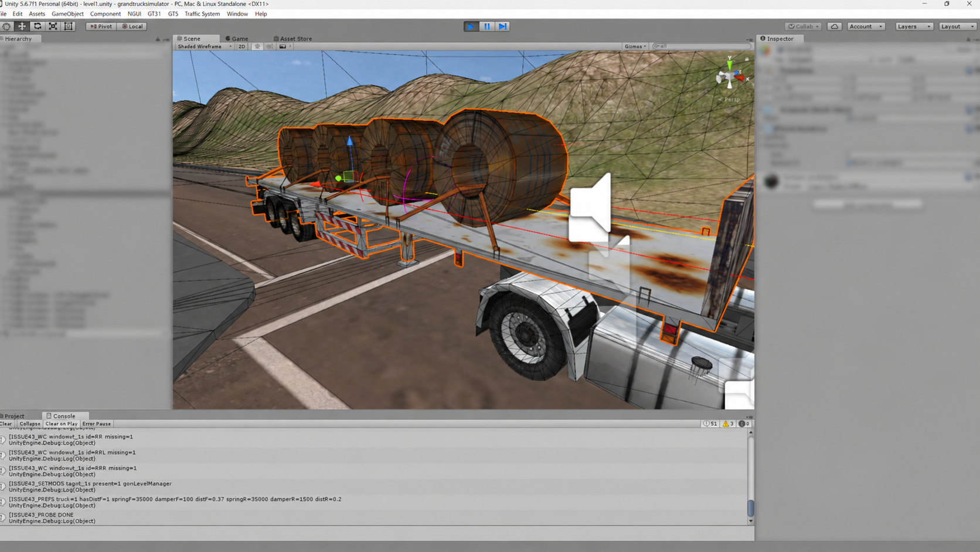Toggle the Pivot handle position button
The image size is (980, 552).
coord(101,26)
